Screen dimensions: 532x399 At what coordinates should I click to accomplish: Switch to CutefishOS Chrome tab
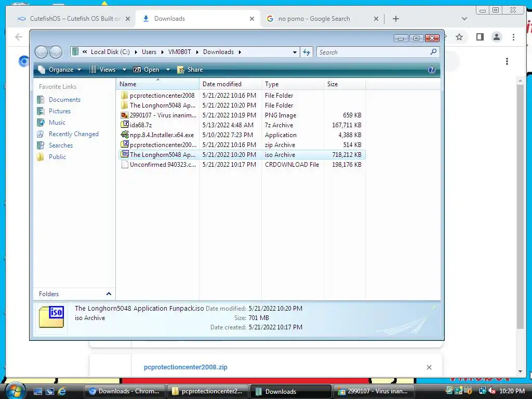(x=74, y=19)
